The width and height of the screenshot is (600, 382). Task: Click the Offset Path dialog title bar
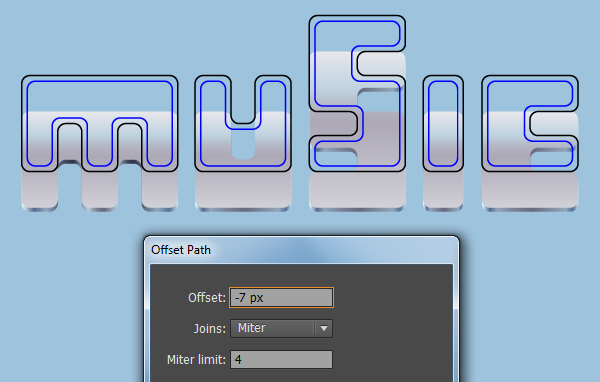click(301, 250)
